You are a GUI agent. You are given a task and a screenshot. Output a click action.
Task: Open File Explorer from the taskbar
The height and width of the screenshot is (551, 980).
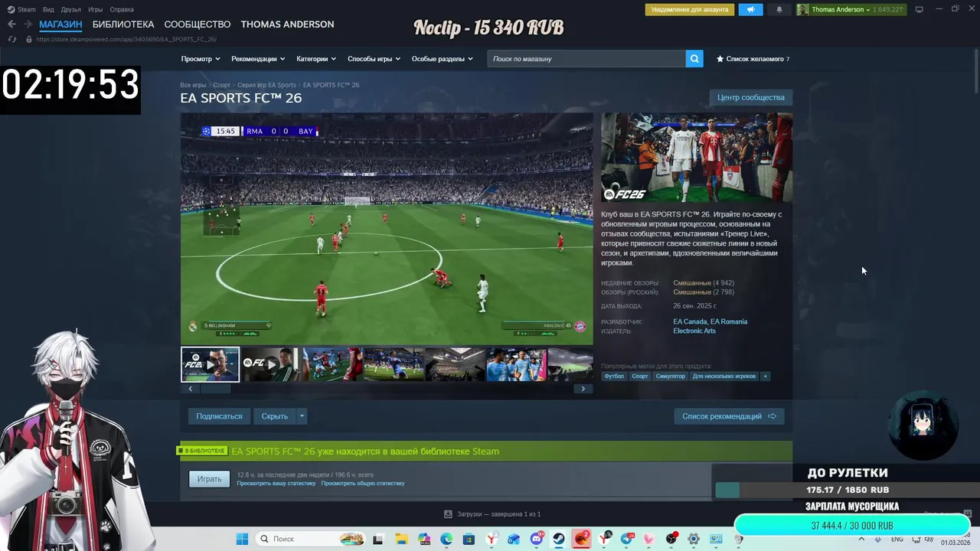(x=401, y=539)
